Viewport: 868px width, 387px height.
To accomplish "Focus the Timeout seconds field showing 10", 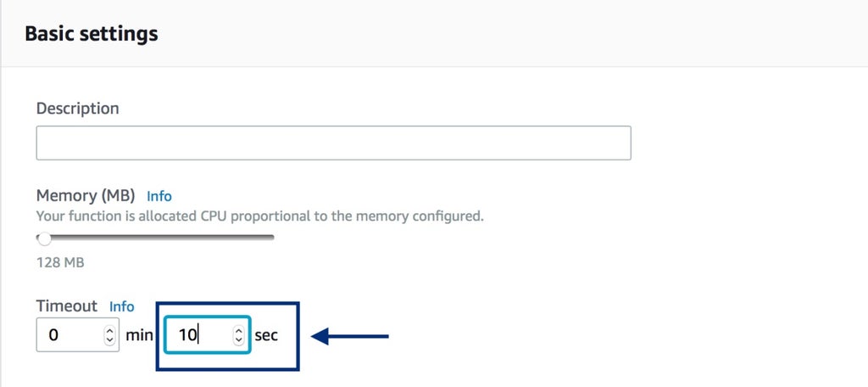I will [x=197, y=334].
